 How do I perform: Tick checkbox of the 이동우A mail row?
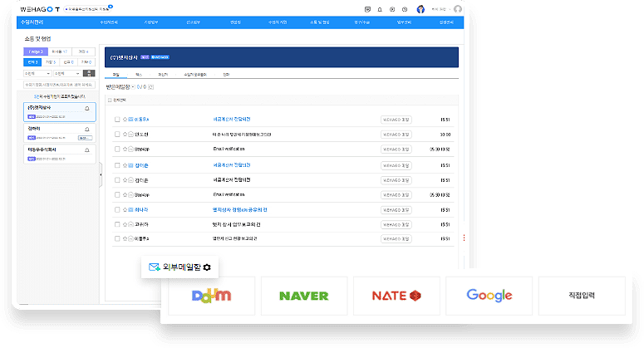click(117, 120)
